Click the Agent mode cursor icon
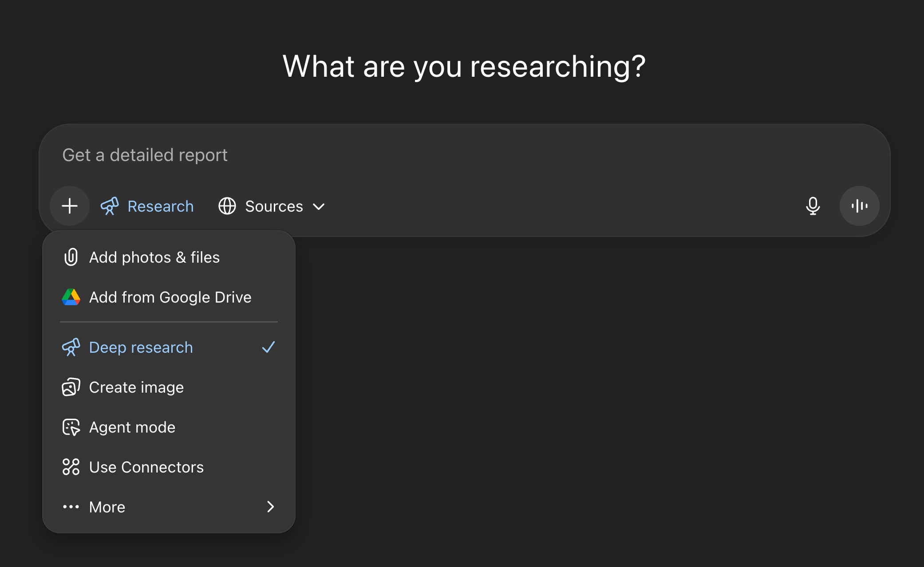The width and height of the screenshot is (924, 567). [x=71, y=427]
